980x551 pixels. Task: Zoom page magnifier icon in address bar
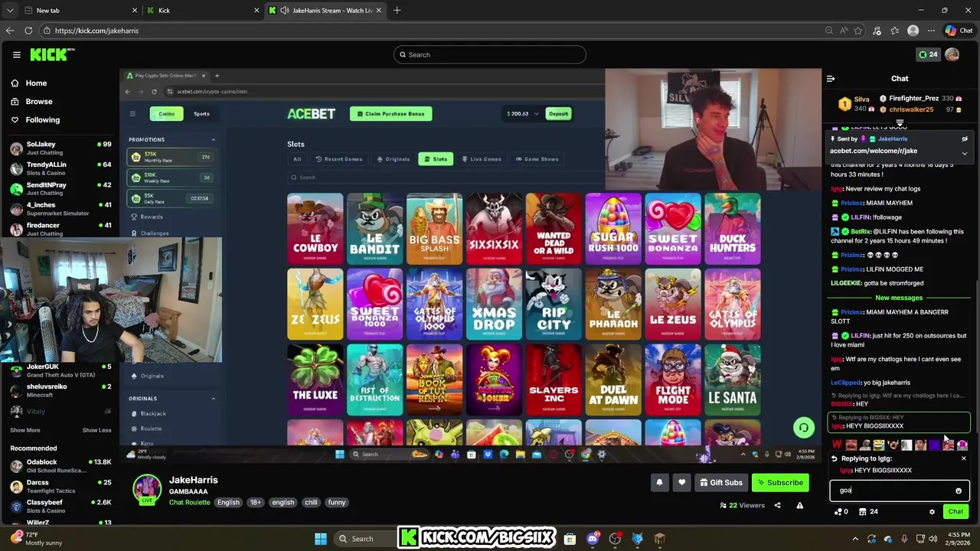[x=829, y=31]
